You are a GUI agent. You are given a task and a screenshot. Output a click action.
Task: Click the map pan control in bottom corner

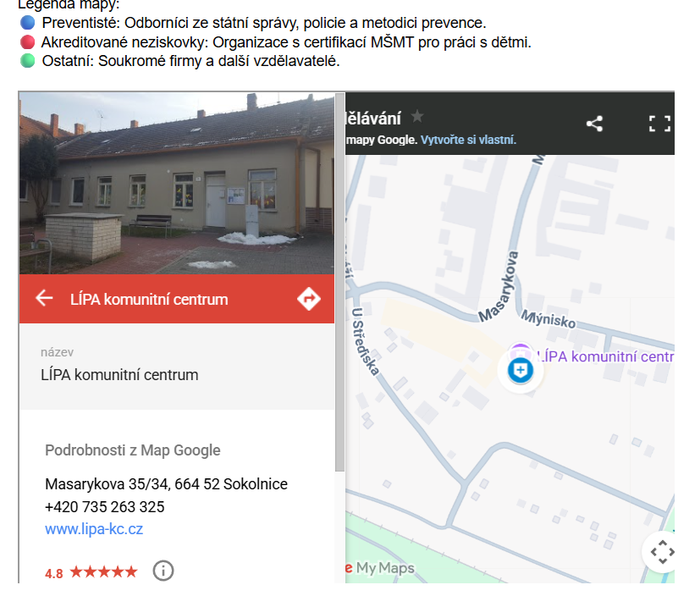point(663,552)
